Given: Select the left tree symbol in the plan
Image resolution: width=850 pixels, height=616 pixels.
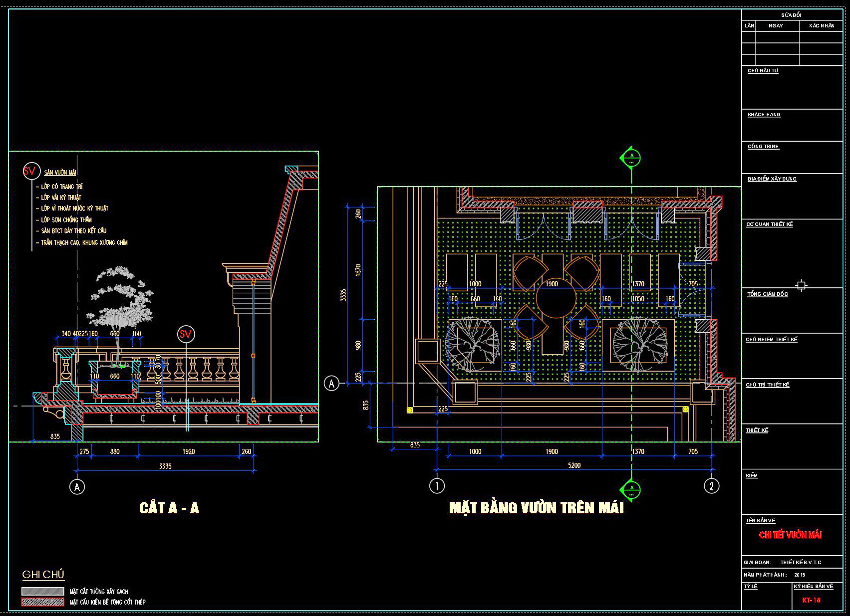Looking at the screenshot, I should point(472,345).
